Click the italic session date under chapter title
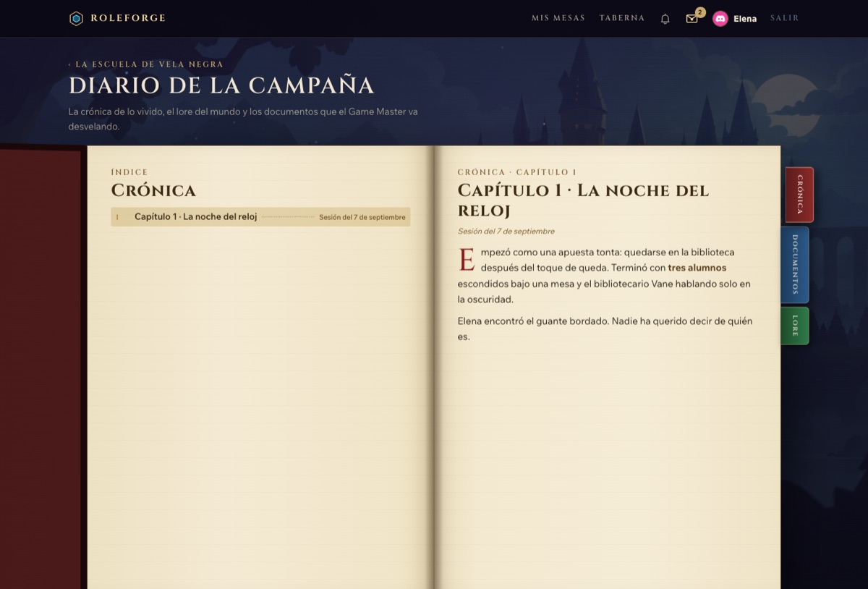868x589 pixels. (x=506, y=232)
